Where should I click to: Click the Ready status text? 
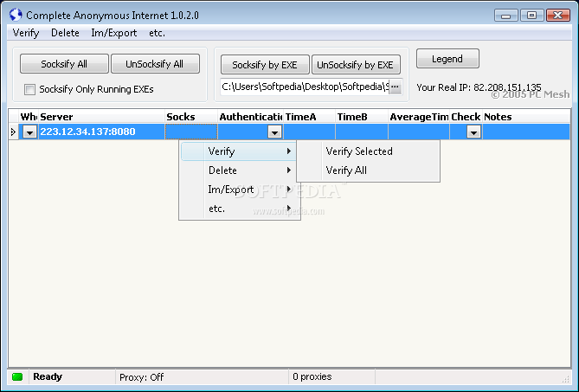[48, 376]
